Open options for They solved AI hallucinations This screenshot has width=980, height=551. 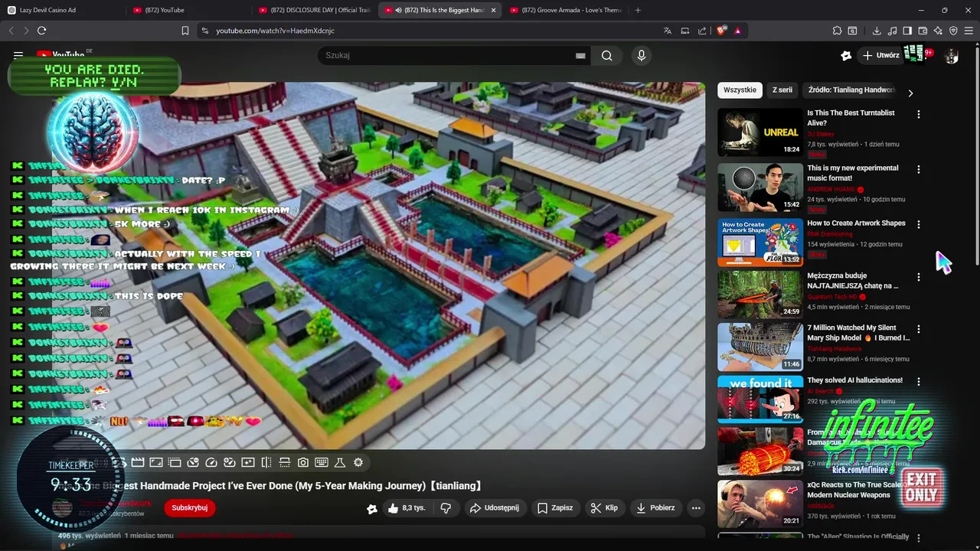(x=919, y=381)
